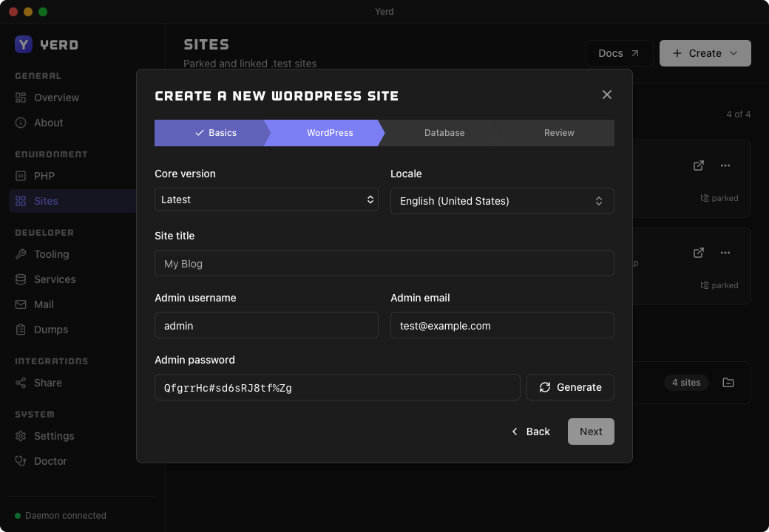Go back to the Basics step
The width and height of the screenshot is (769, 532).
click(211, 133)
